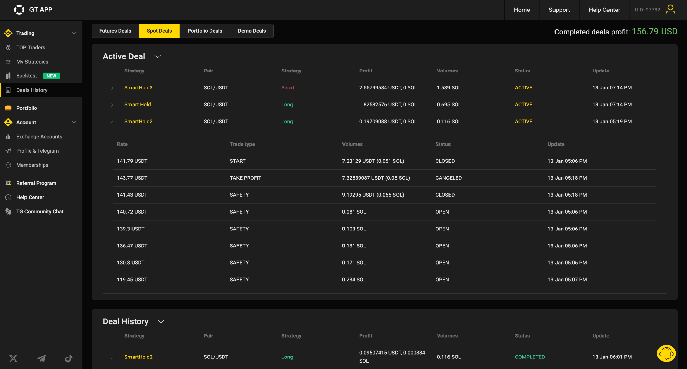Open the Portfolio briefcase icon

pos(8,108)
